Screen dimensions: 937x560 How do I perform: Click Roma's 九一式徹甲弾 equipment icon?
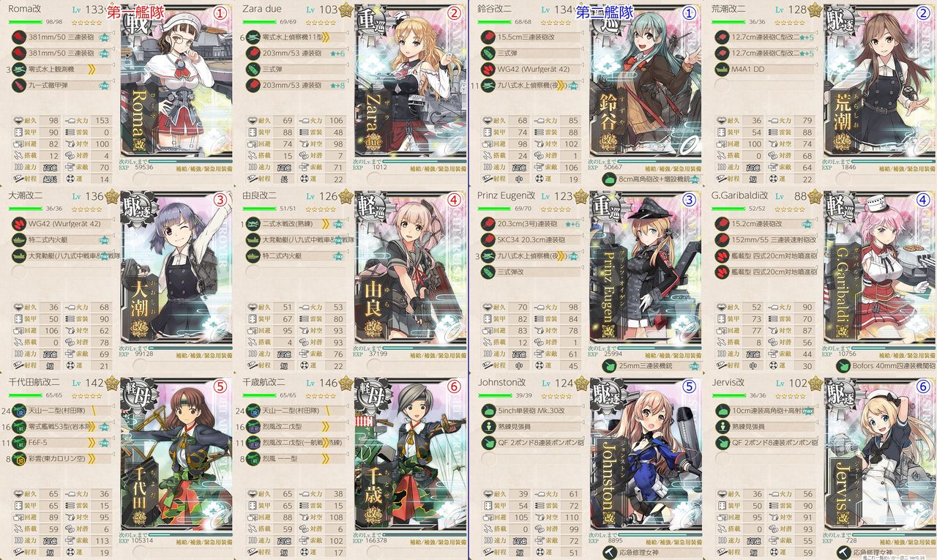(x=20, y=86)
